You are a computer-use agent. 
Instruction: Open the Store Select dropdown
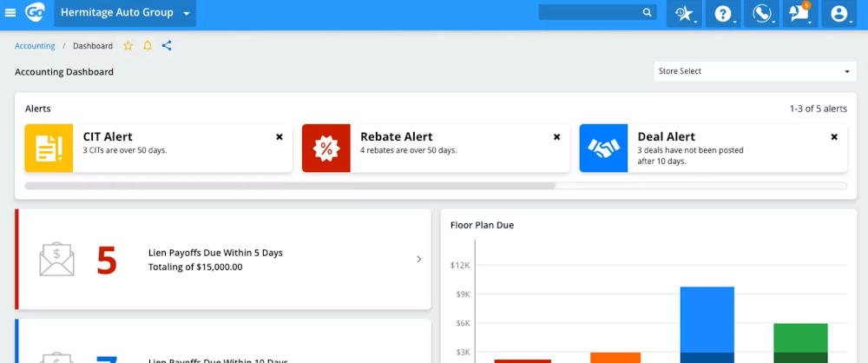753,71
